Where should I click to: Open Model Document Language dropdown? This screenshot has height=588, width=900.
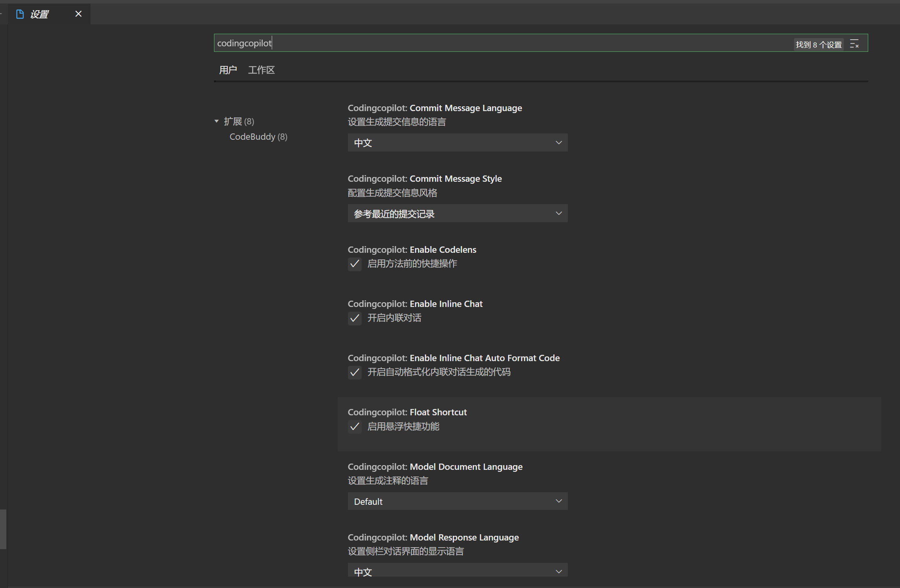tap(457, 501)
